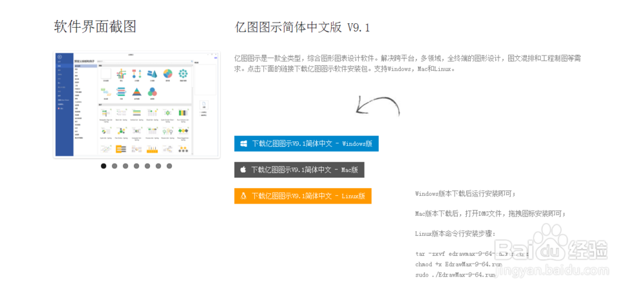
Task: Select the first (active black) carousel dot
Action: coord(104,166)
